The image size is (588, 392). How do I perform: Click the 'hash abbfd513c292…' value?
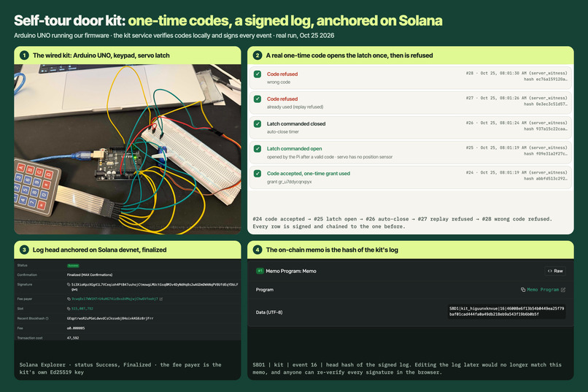pos(546,178)
